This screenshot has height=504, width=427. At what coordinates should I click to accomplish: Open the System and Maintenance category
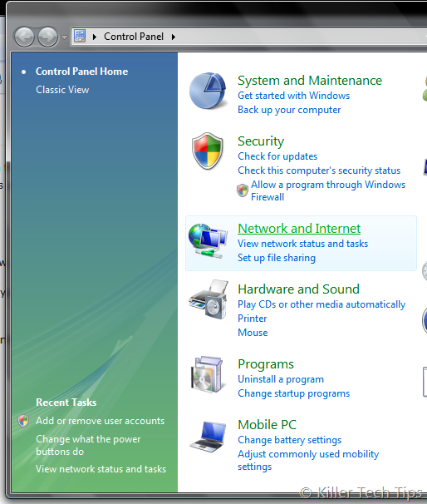pos(310,81)
